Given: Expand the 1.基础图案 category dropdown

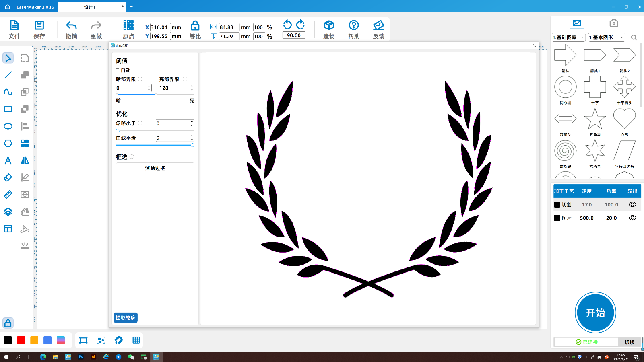Looking at the screenshot, I should pos(568,37).
